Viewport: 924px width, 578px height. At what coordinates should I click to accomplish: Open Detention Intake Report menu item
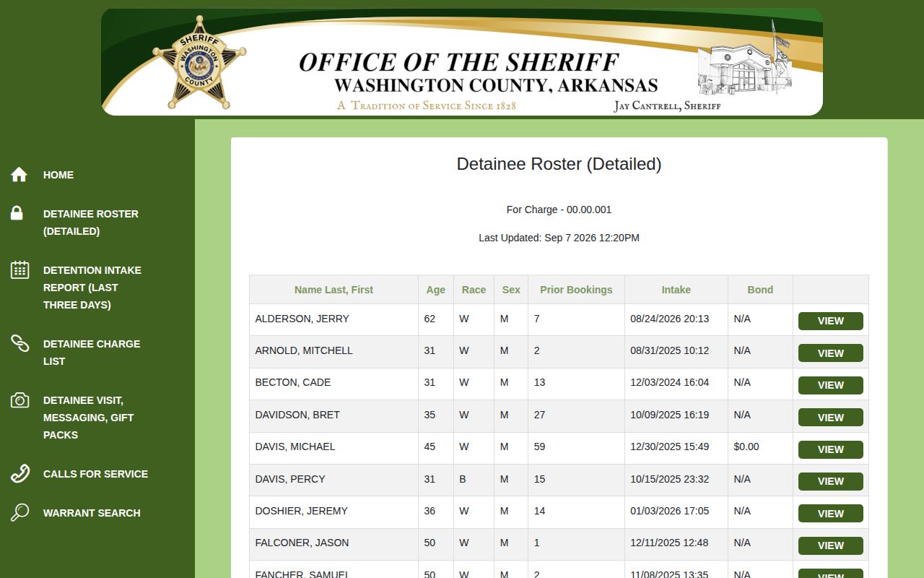pyautogui.click(x=92, y=288)
